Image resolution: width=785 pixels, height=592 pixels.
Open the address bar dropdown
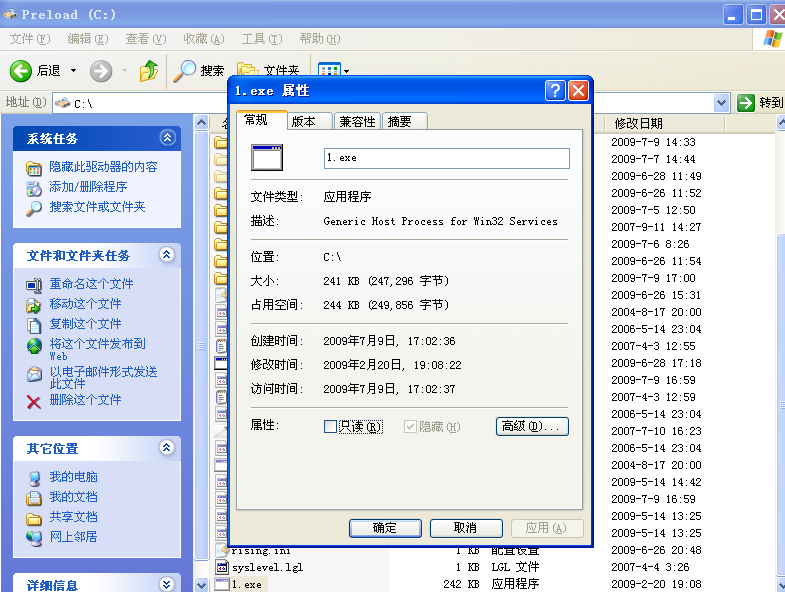click(x=721, y=103)
